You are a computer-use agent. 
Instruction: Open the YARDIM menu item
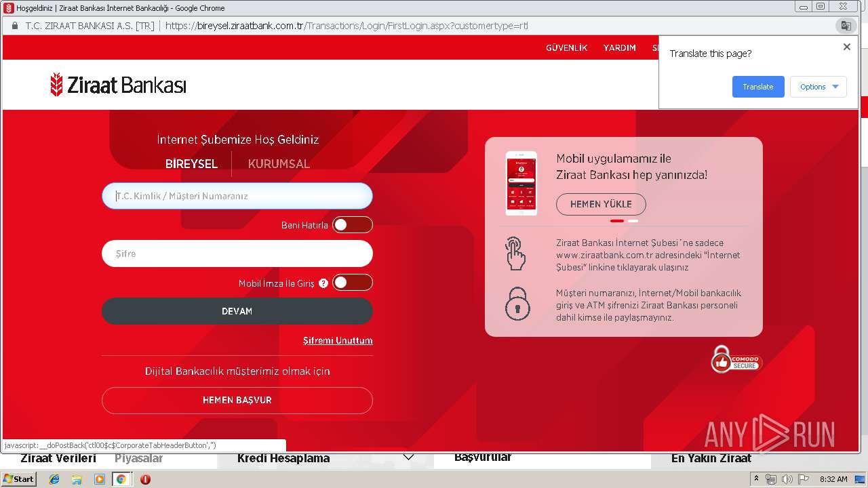coord(620,48)
